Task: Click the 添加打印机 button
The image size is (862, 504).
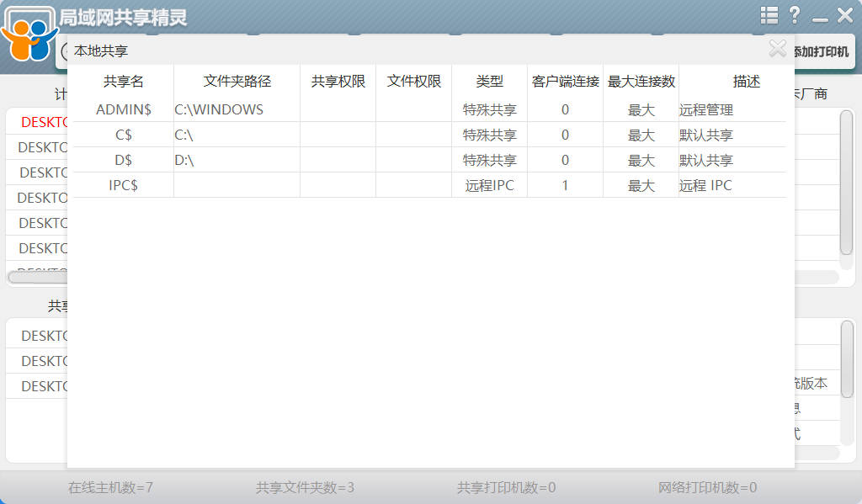Action: tap(822, 51)
